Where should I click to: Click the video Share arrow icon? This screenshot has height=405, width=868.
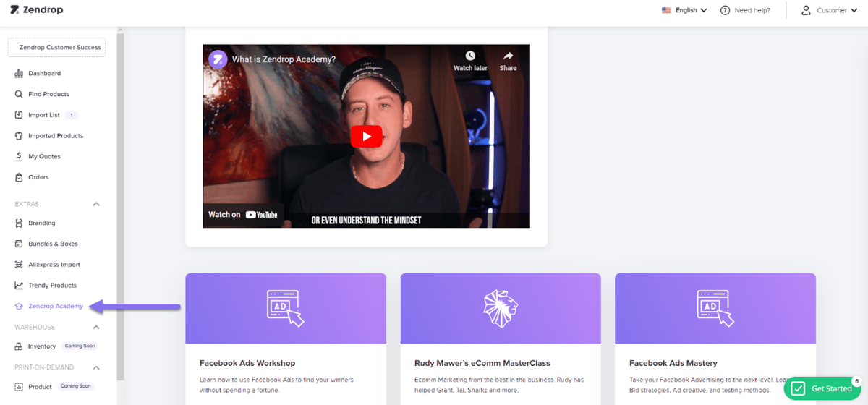pyautogui.click(x=508, y=56)
